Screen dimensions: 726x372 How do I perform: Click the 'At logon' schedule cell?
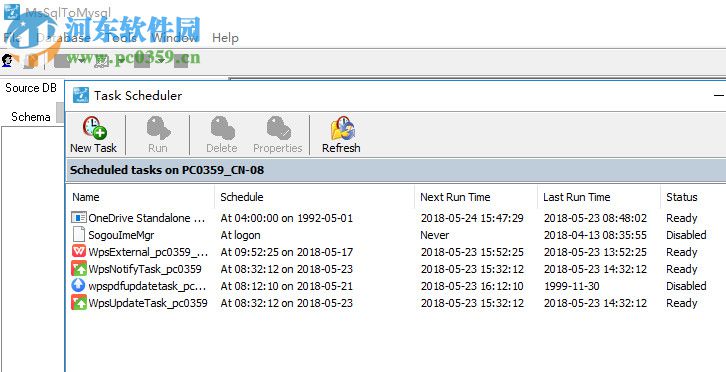click(240, 235)
